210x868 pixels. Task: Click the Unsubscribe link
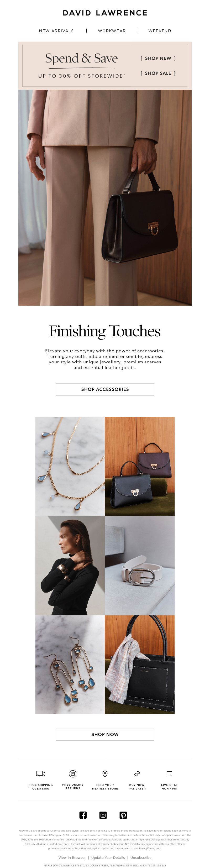pos(141,857)
